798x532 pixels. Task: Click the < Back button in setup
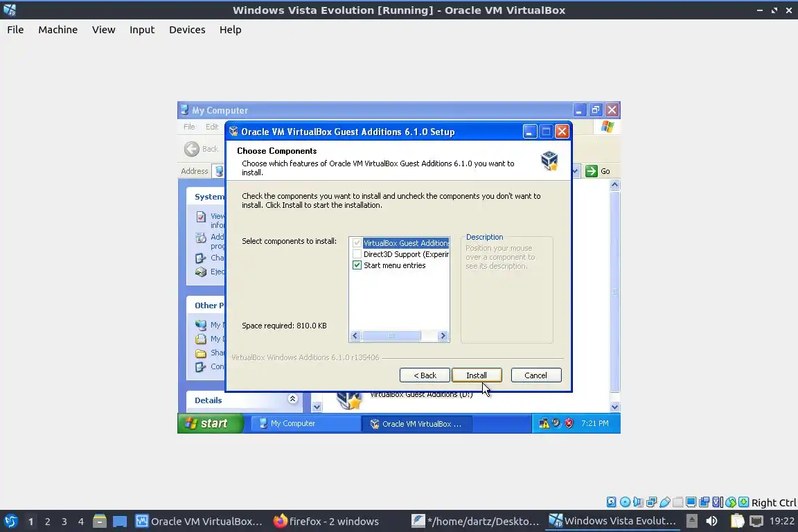(425, 375)
